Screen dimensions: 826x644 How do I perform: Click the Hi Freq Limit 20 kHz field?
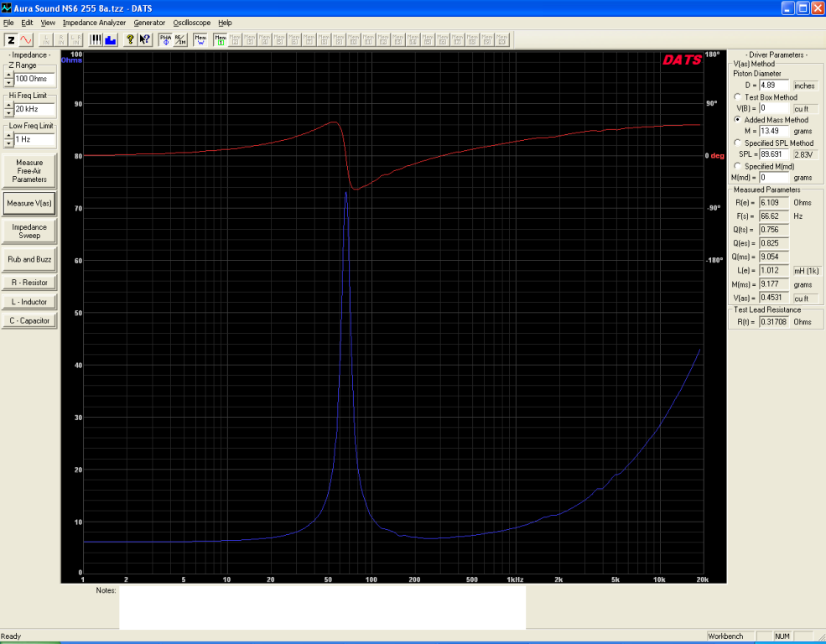(x=34, y=110)
